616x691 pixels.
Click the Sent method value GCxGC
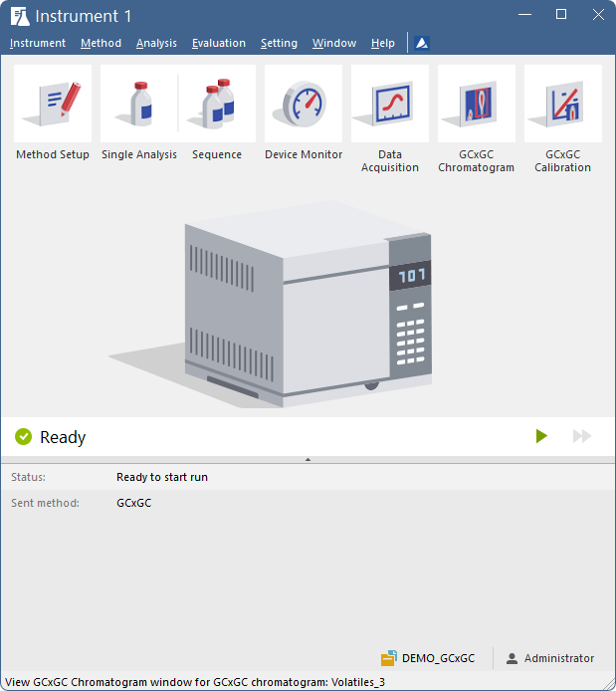(134, 503)
